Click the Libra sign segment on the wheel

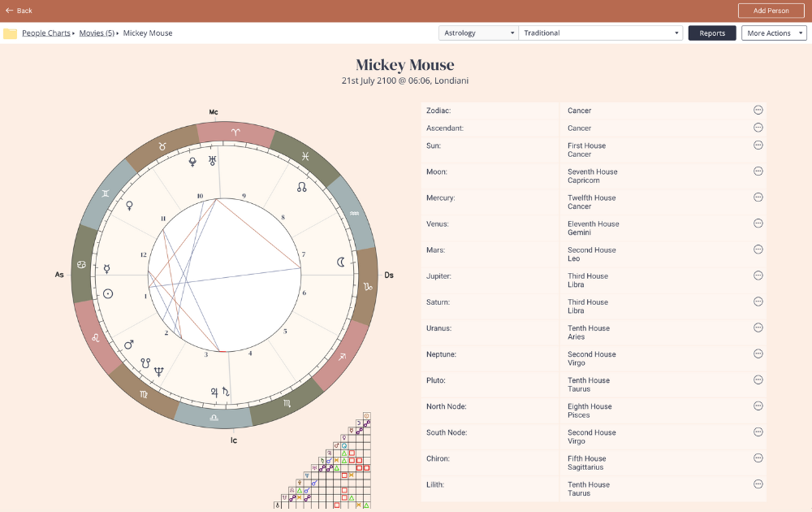(214, 417)
